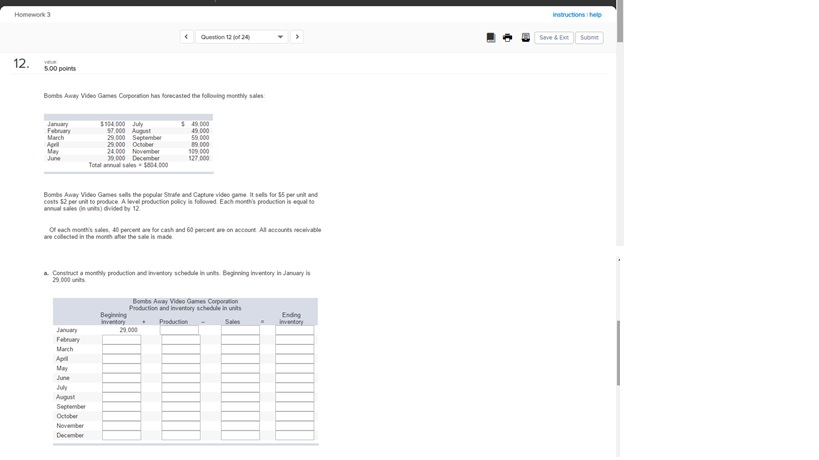Click May Beginning inventory field
Screen dimensions: 819x460
click(122, 369)
